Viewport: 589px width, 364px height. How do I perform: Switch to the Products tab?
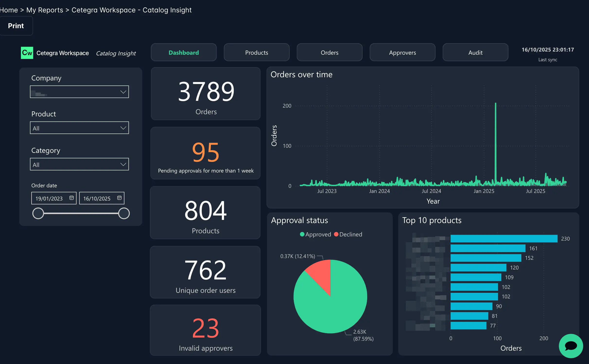(x=256, y=52)
